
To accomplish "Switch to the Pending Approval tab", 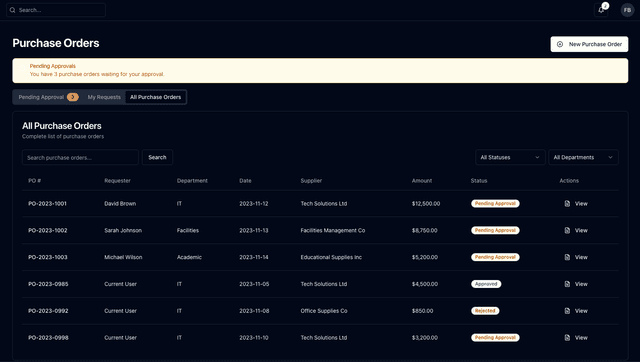I will click(x=48, y=97).
